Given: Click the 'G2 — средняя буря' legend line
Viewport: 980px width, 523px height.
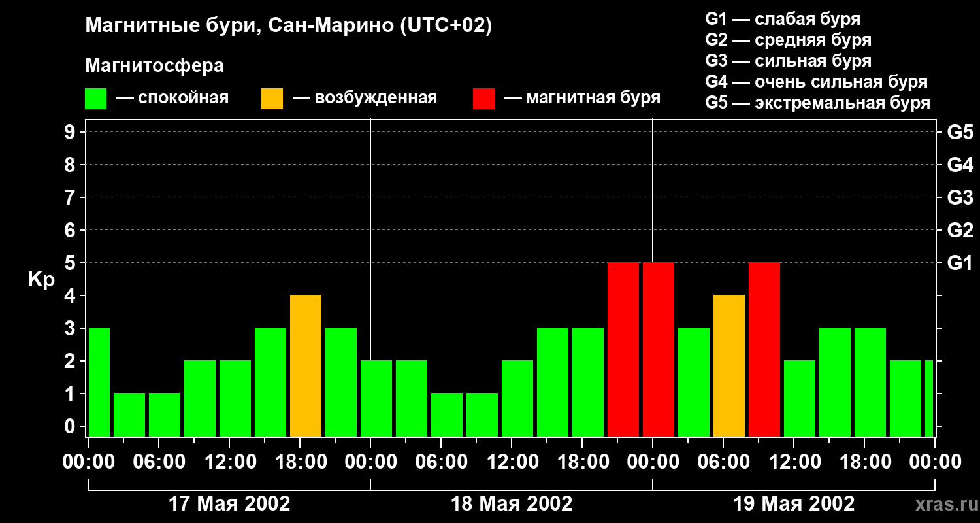Looking at the screenshot, I should 788,40.
